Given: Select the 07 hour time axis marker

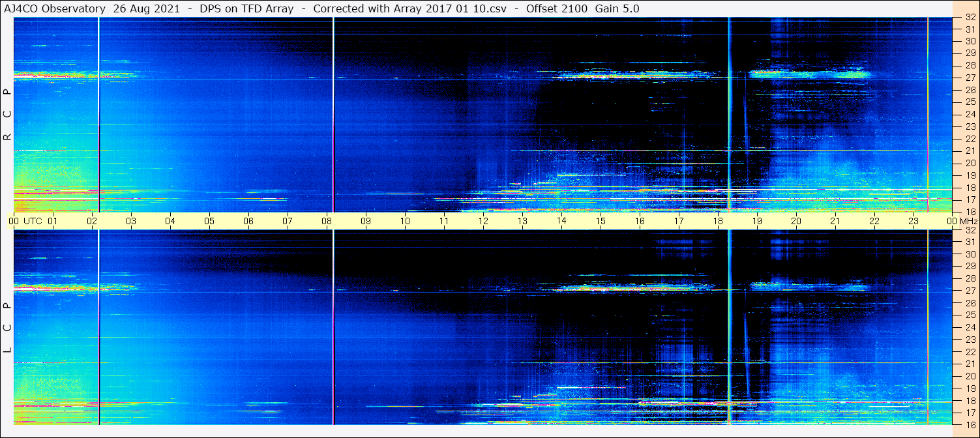Looking at the screenshot, I should 288,221.
